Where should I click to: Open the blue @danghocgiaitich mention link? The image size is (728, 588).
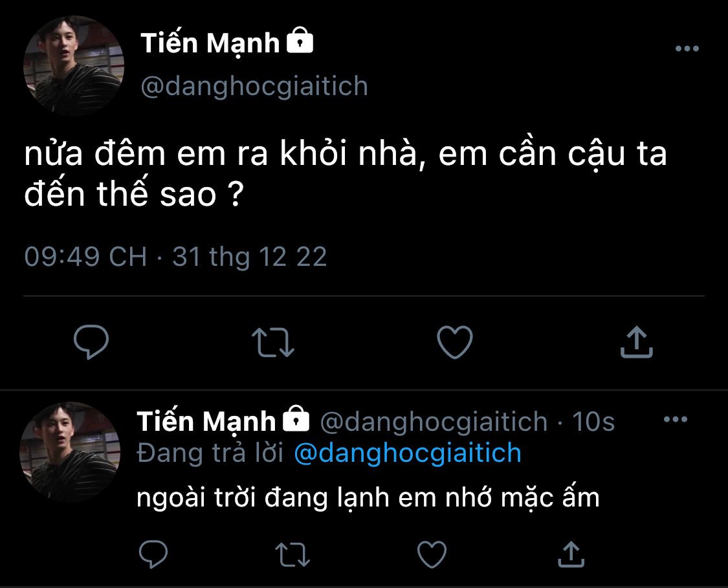[x=407, y=453]
